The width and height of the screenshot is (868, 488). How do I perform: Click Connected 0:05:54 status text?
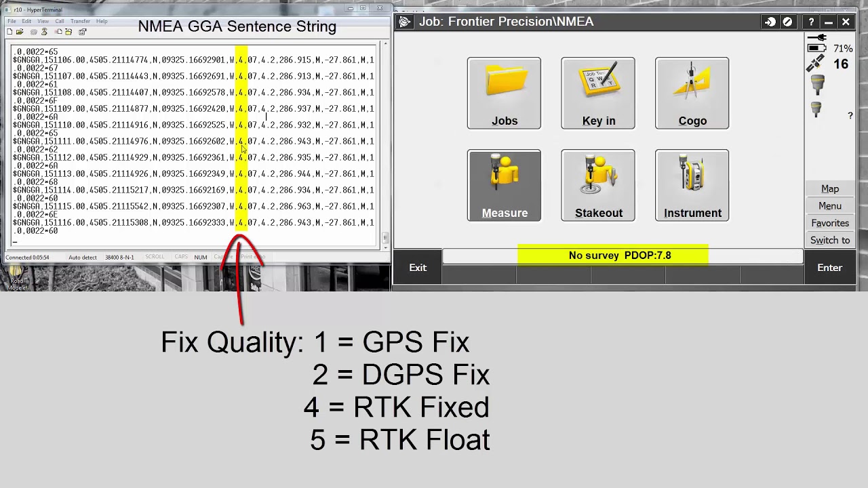click(27, 258)
